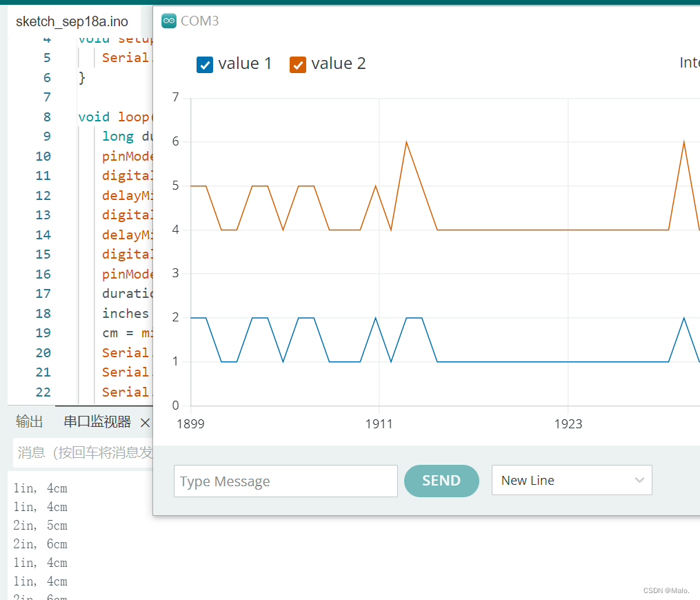Screen dimensions: 700x600
Task: Open the New Line line-ending dropdown
Action: [x=571, y=480]
